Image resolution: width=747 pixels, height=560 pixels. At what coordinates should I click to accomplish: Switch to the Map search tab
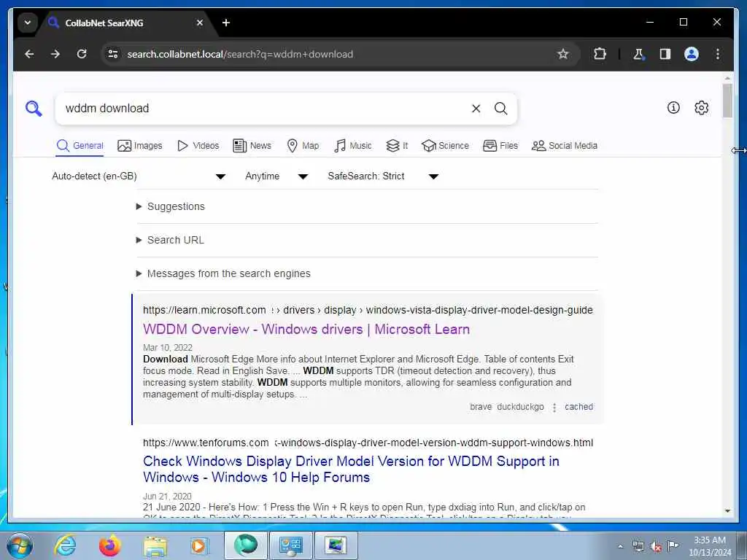tap(303, 146)
